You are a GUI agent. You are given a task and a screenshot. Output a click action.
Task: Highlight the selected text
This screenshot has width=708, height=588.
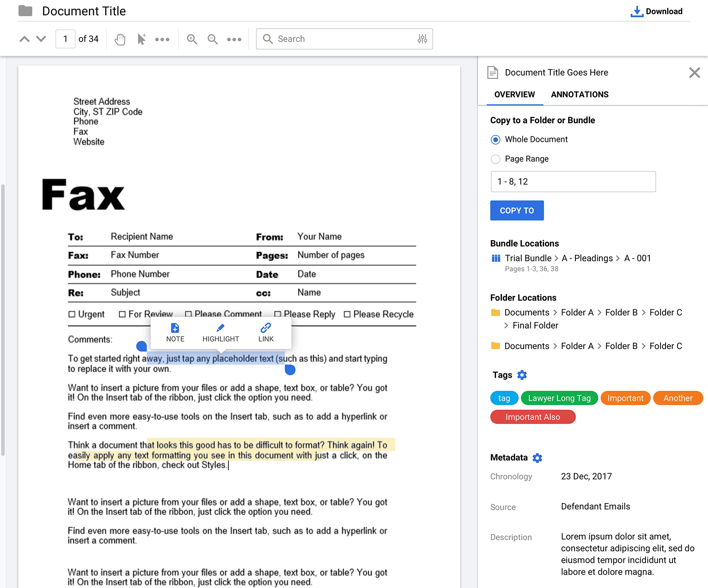point(221,333)
